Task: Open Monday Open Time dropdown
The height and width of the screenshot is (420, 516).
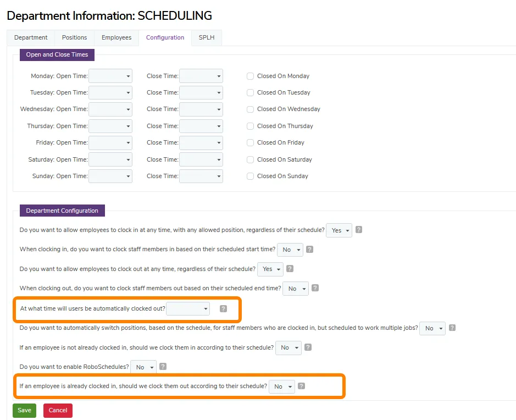Action: tap(110, 76)
